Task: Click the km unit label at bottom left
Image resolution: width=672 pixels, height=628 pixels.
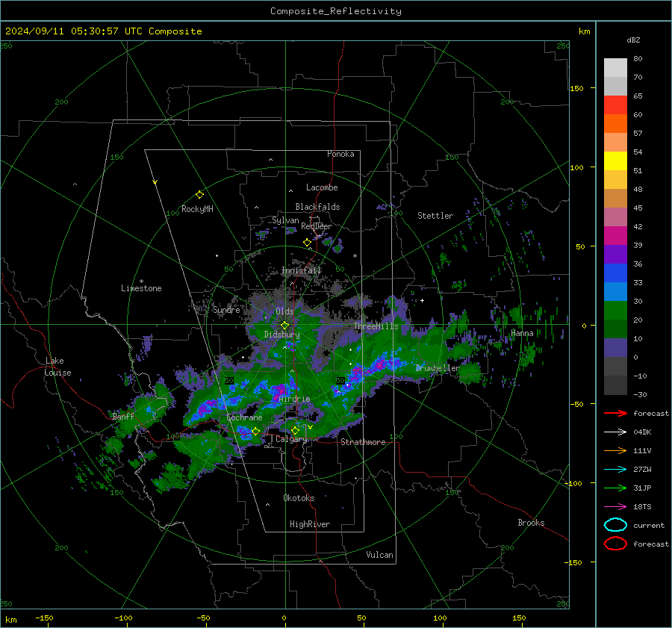Action: point(10,620)
